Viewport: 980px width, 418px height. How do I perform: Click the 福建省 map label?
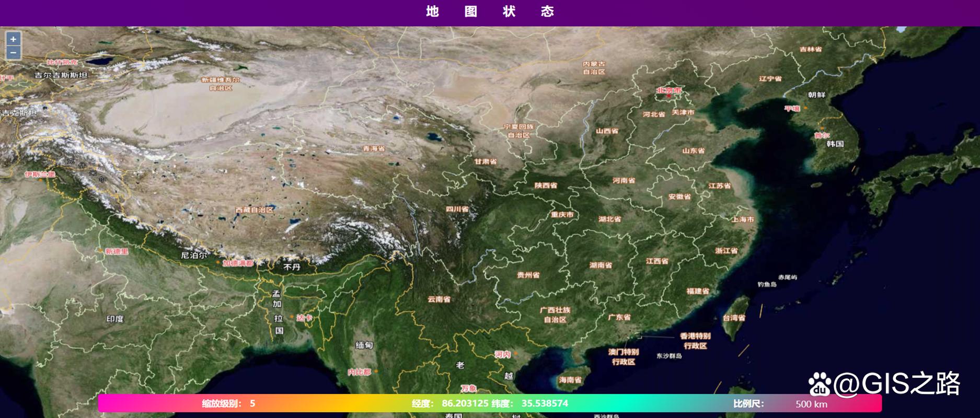(698, 291)
